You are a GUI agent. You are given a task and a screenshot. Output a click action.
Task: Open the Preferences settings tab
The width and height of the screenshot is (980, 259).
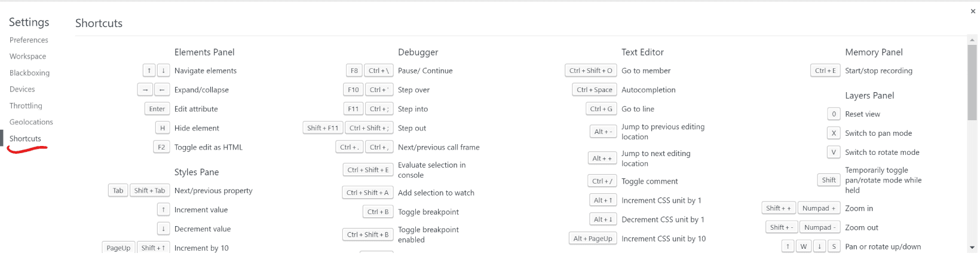pos(29,40)
